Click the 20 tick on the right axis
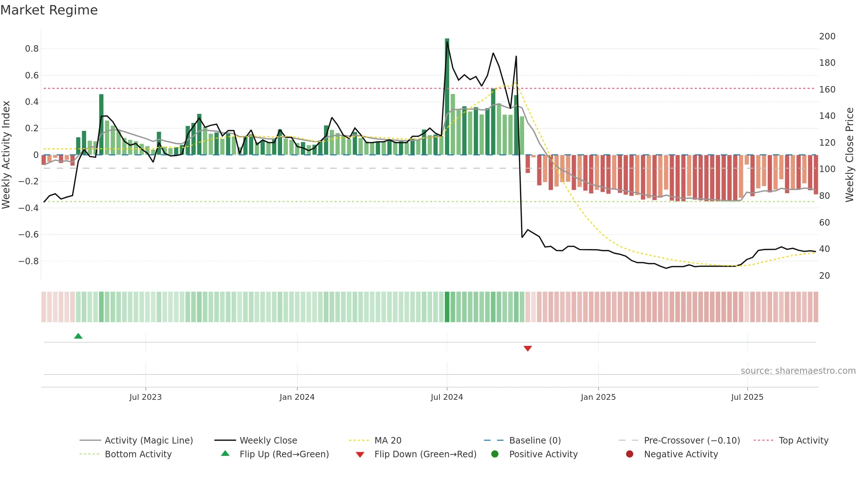868x488 pixels. (824, 276)
